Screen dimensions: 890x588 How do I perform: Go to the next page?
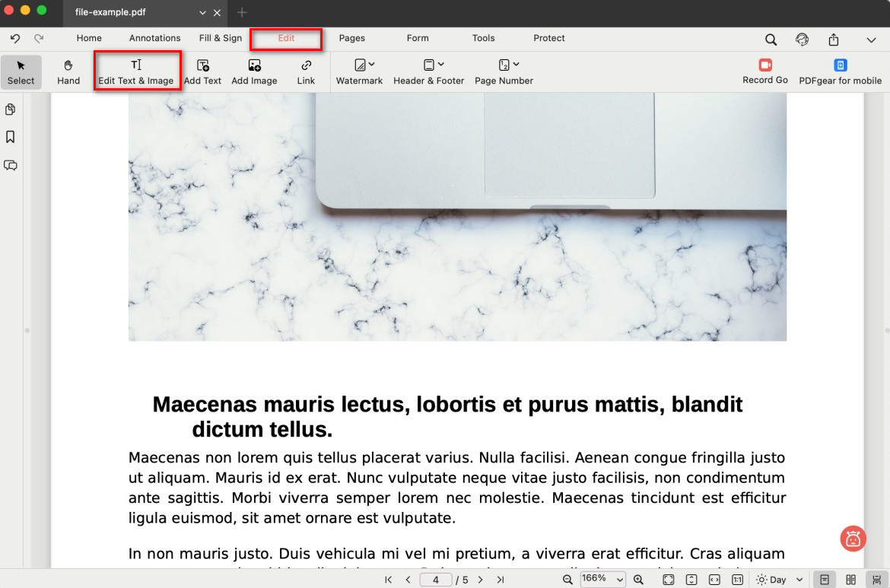480,580
